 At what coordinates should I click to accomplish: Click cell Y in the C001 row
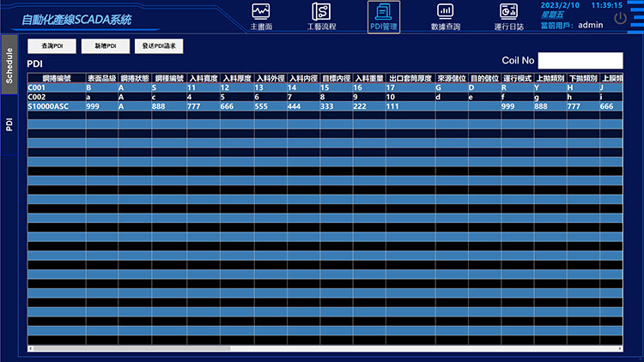[x=550, y=87]
